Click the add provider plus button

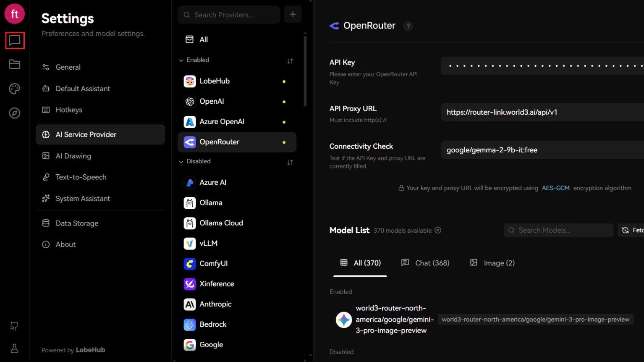[293, 15]
